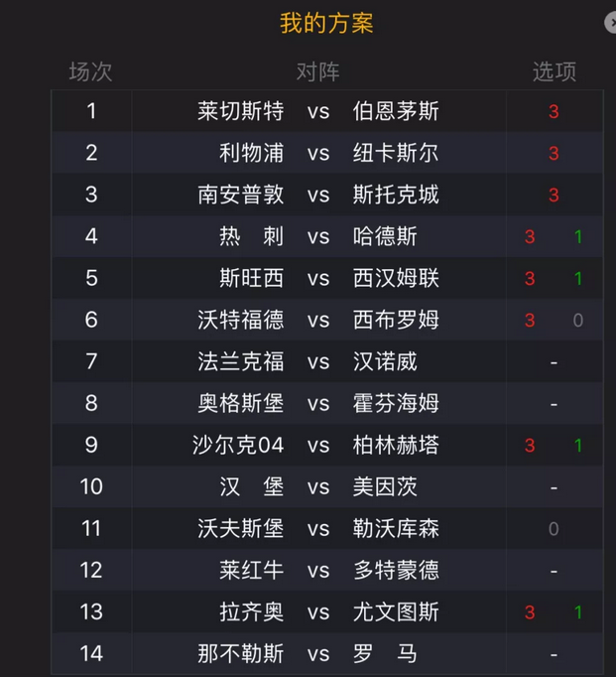The width and height of the screenshot is (616, 677).
Task: Click dash option for 那不勒斯 vs 罗马
Action: click(554, 655)
